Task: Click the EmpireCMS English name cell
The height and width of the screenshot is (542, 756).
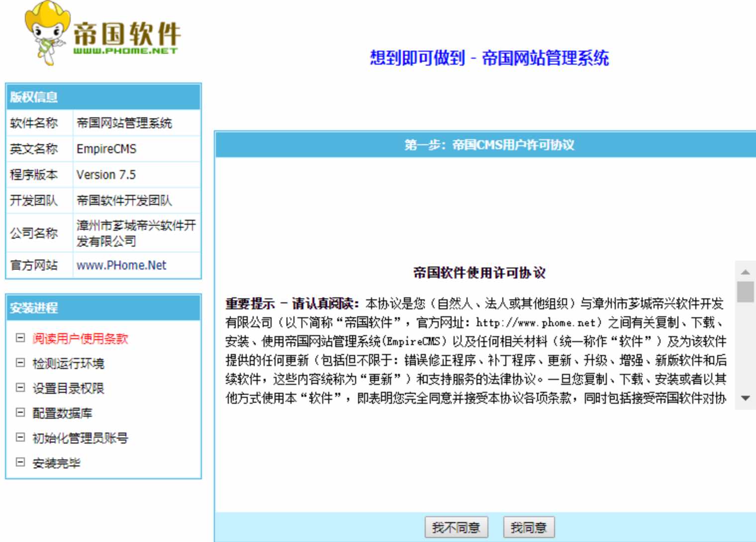Action: (137, 149)
